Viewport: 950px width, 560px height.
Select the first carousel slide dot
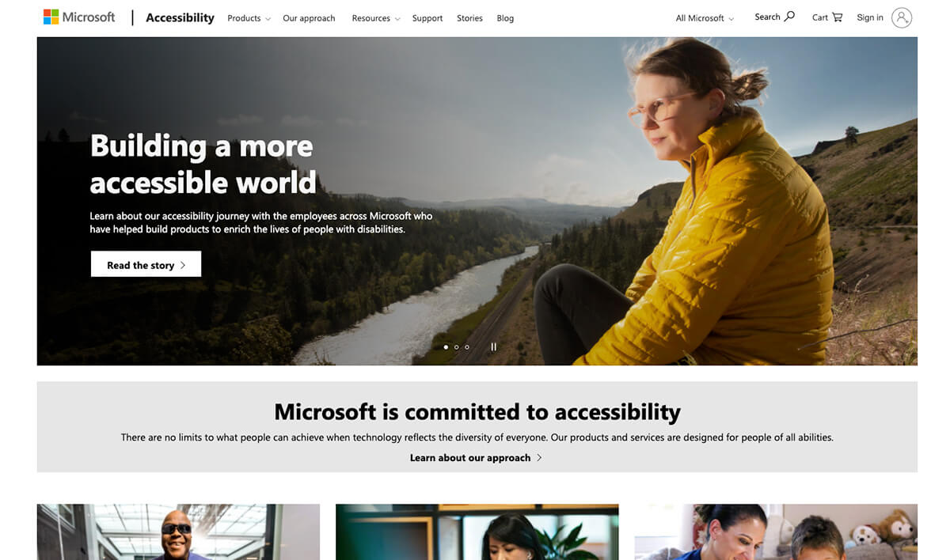pos(446,346)
